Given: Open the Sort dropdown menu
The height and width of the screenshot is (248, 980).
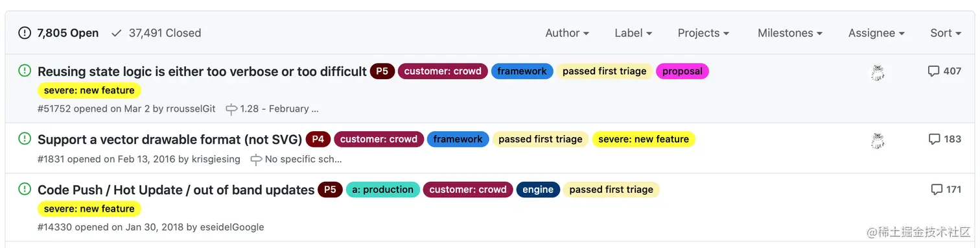Looking at the screenshot, I should click(x=946, y=33).
